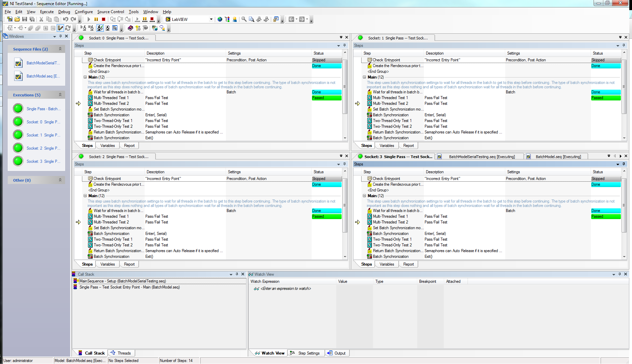The height and width of the screenshot is (364, 632).
Task: Click the Open File folder icon
Action: point(17,19)
